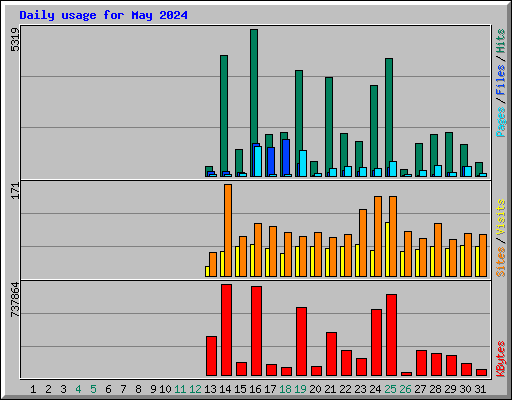The width and height of the screenshot is (512, 400).
Task: Click the red KBytes bar for day 24
Action: 377,343
